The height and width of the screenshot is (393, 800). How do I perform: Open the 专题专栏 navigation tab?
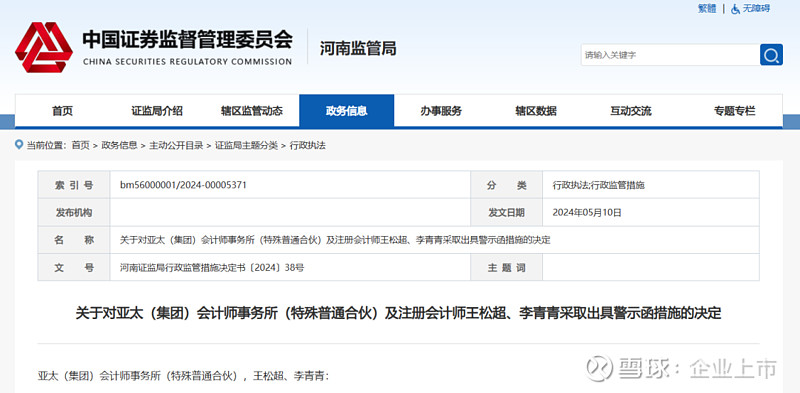click(735, 111)
